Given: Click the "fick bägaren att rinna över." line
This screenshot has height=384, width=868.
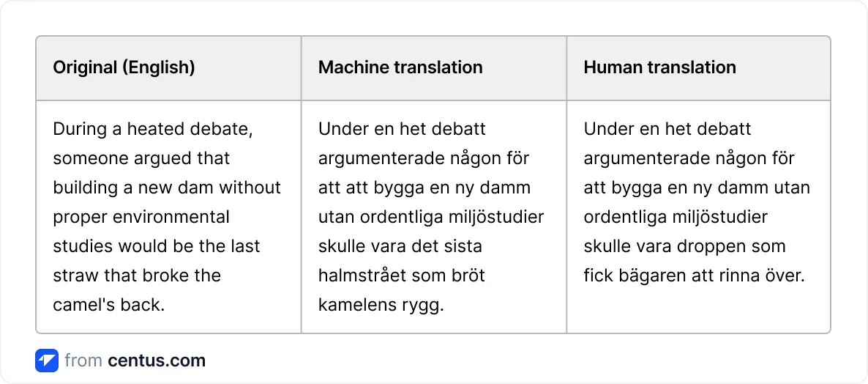Looking at the screenshot, I should (694, 276).
